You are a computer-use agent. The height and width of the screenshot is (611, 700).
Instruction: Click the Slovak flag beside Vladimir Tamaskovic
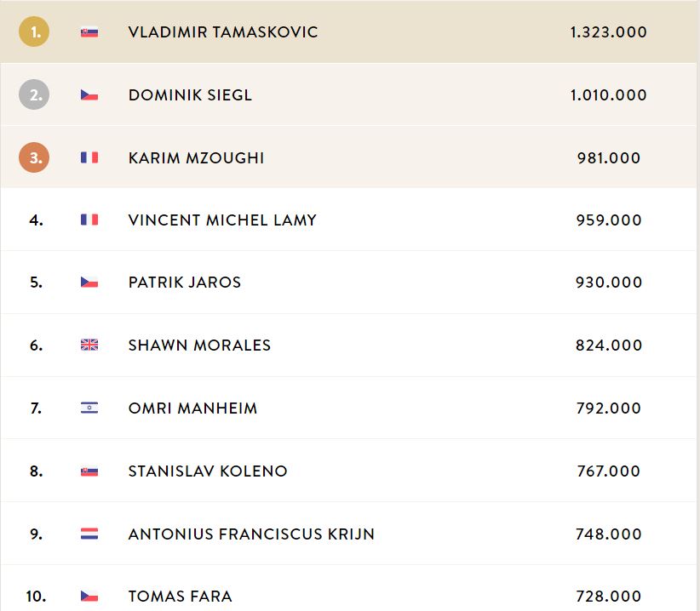coord(89,32)
